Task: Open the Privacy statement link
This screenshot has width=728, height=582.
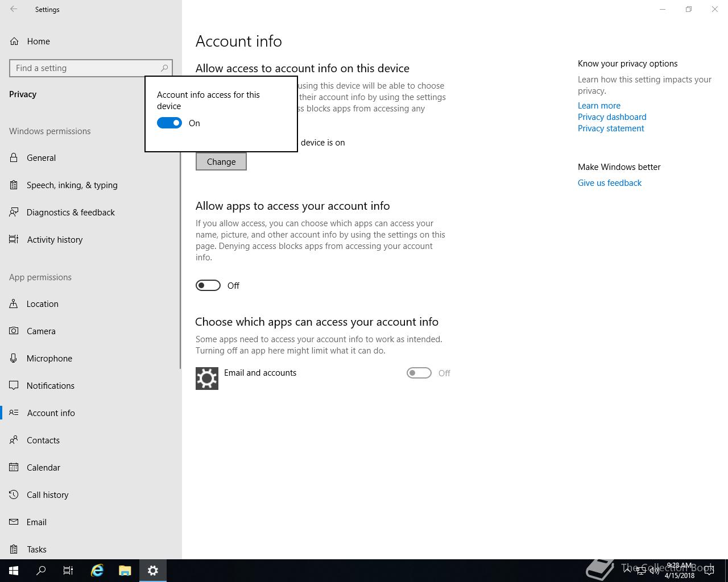Action: pos(611,128)
